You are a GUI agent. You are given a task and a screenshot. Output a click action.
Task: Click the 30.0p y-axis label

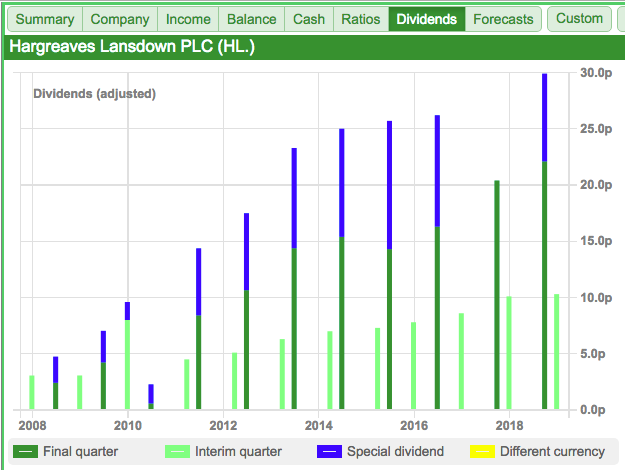596,73
